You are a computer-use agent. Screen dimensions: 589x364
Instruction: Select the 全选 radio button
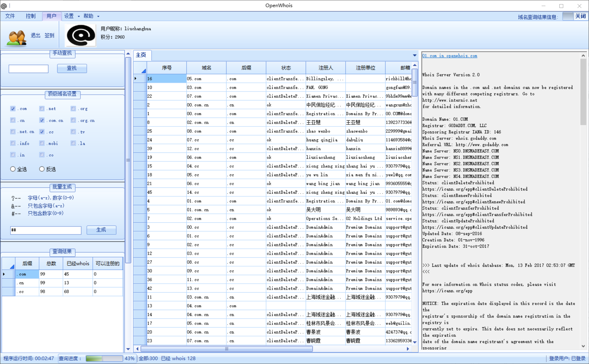[x=13, y=169]
